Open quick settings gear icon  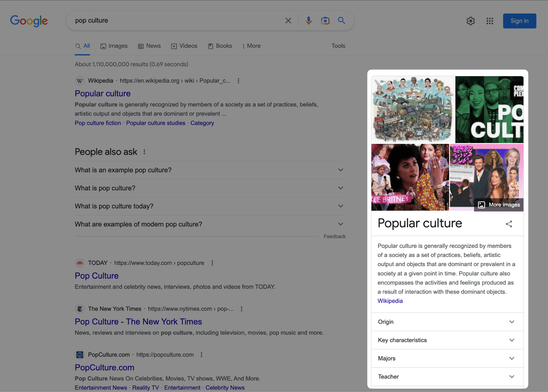(471, 21)
